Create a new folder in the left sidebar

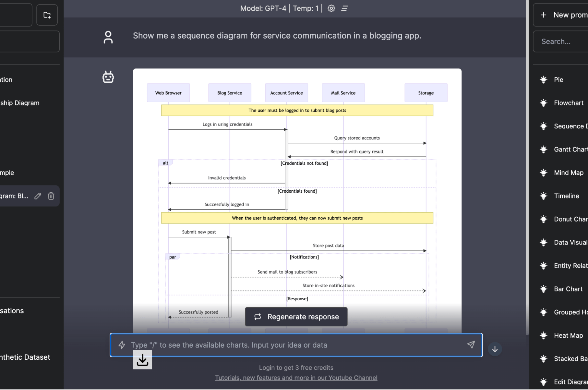(47, 15)
